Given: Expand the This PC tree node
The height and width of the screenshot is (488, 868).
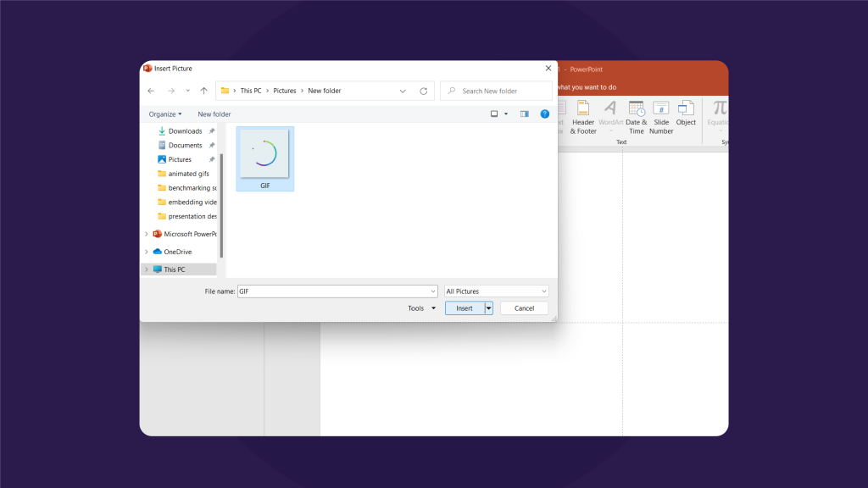Looking at the screenshot, I should click(147, 269).
